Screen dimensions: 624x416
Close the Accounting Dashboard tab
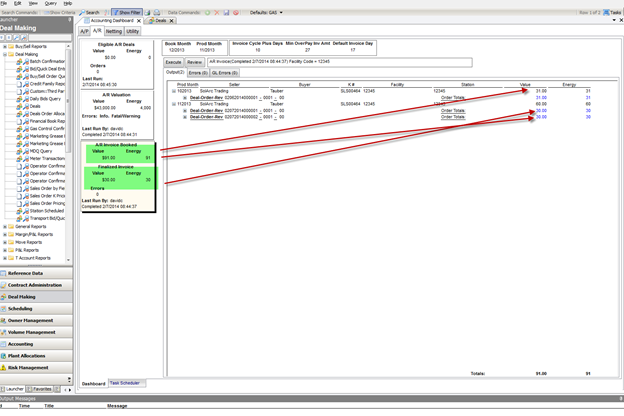(140, 20)
